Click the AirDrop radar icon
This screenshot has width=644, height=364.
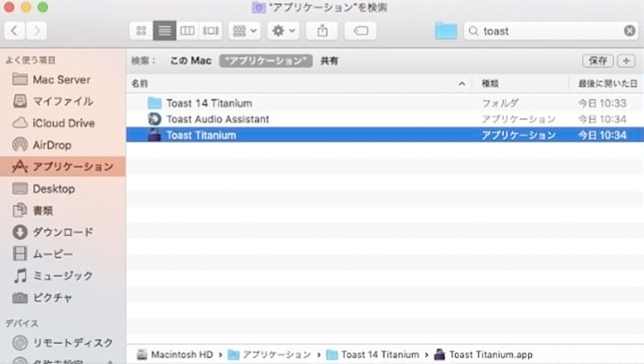click(x=19, y=145)
